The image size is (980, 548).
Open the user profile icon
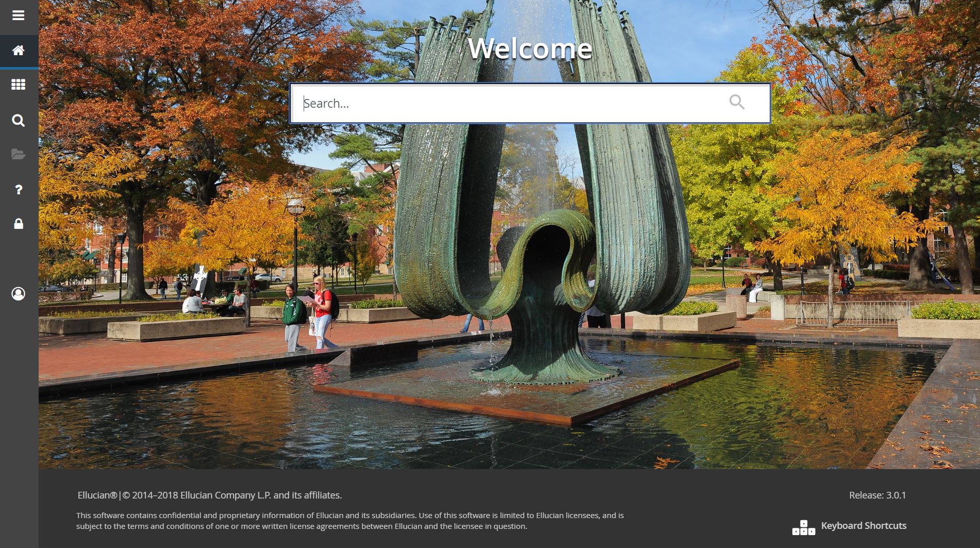click(19, 294)
